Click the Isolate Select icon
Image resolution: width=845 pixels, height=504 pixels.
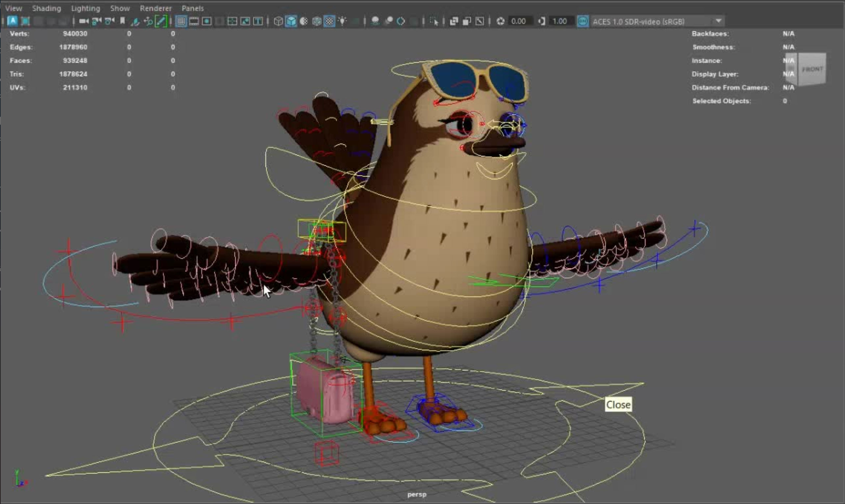434,21
